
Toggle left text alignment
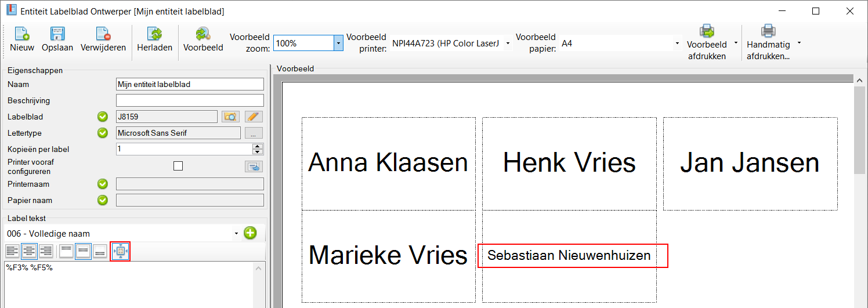pos(12,251)
